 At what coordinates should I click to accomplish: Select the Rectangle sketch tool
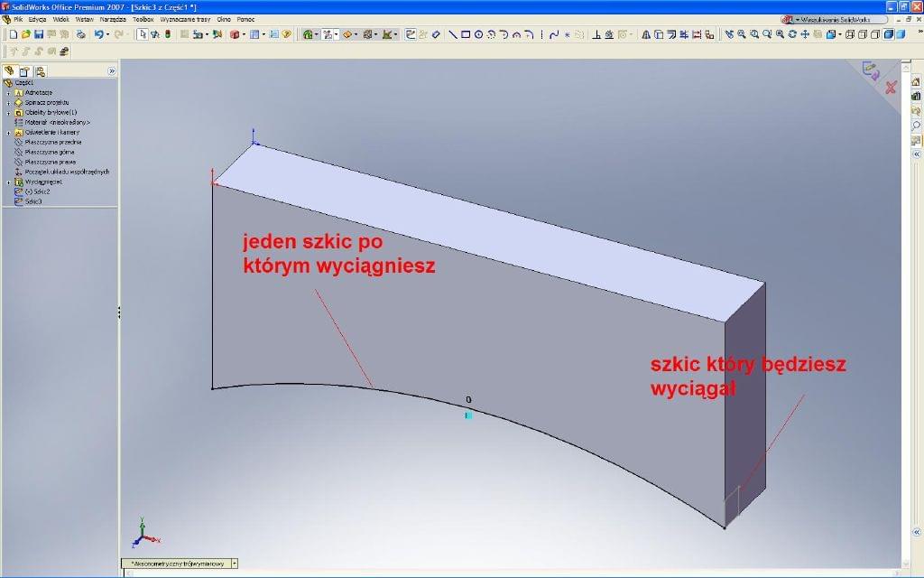click(466, 35)
